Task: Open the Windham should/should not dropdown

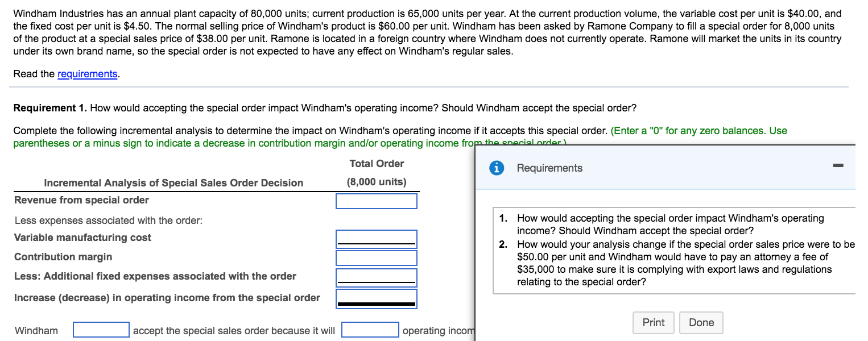Action: (101, 328)
